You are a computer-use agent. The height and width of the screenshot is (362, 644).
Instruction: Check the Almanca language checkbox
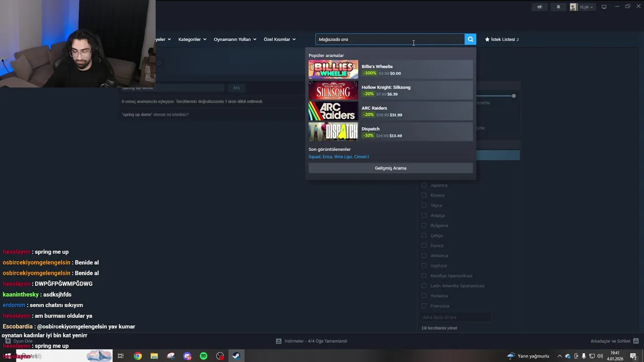pyautogui.click(x=424, y=255)
